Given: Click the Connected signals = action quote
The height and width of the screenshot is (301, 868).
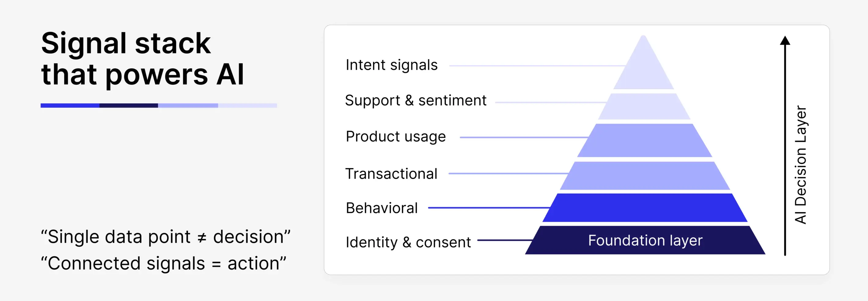Looking at the screenshot, I should point(164,263).
